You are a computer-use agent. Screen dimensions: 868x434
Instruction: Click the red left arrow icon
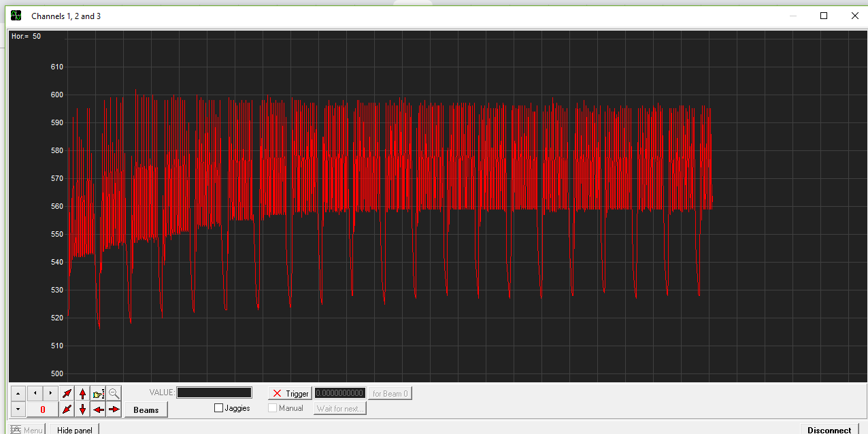point(99,410)
